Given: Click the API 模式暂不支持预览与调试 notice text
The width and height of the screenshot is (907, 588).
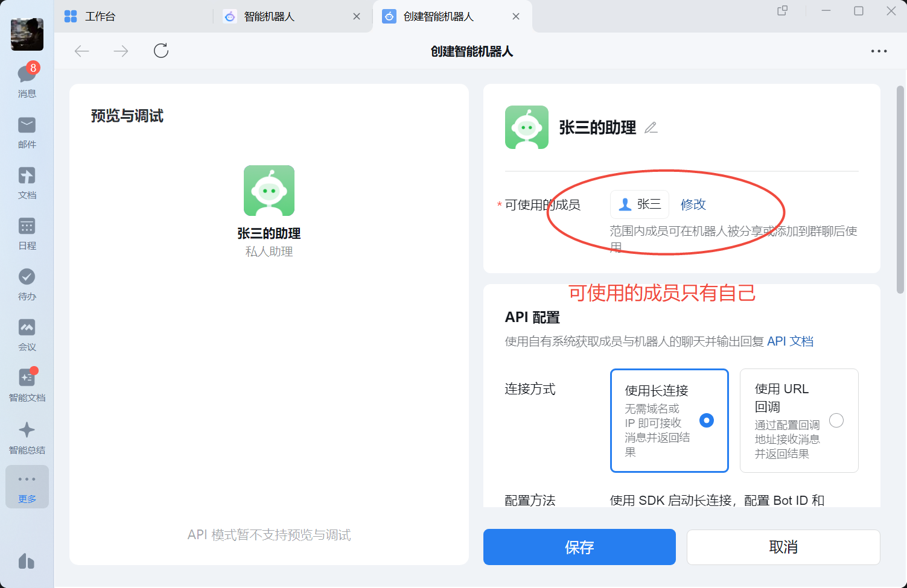Looking at the screenshot, I should (269, 535).
